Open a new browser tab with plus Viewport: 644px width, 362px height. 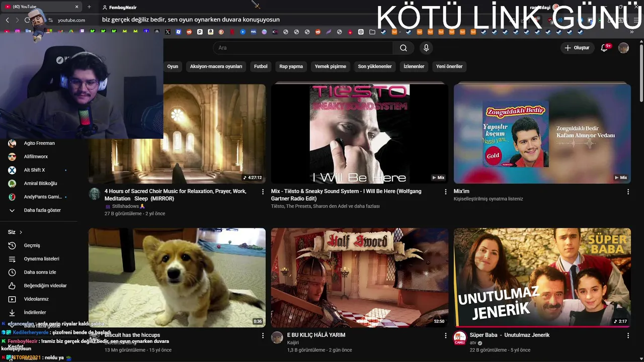[89, 7]
